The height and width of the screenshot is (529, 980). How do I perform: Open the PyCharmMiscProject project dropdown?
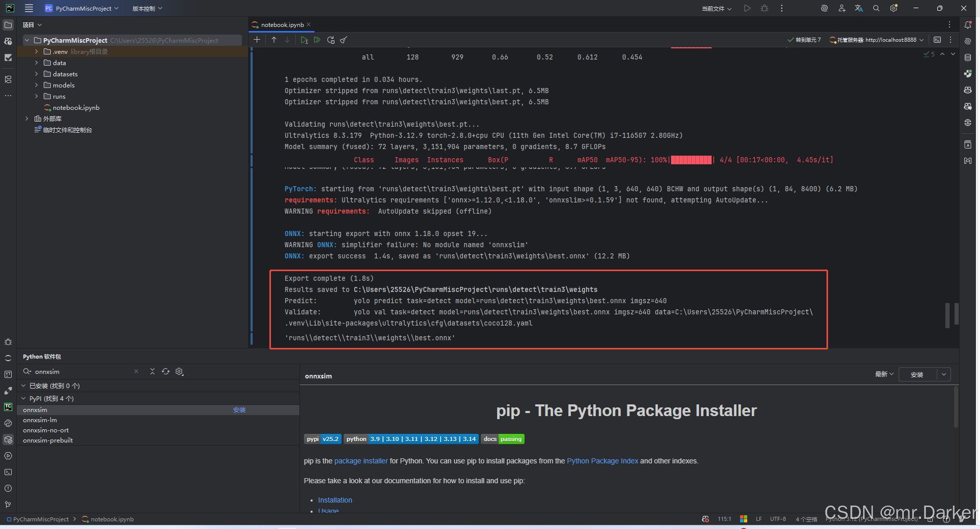point(82,8)
